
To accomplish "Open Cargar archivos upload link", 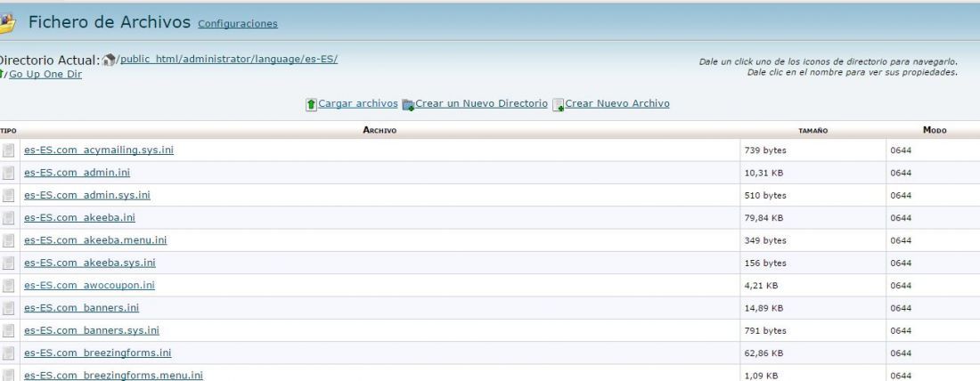I will click(x=358, y=103).
